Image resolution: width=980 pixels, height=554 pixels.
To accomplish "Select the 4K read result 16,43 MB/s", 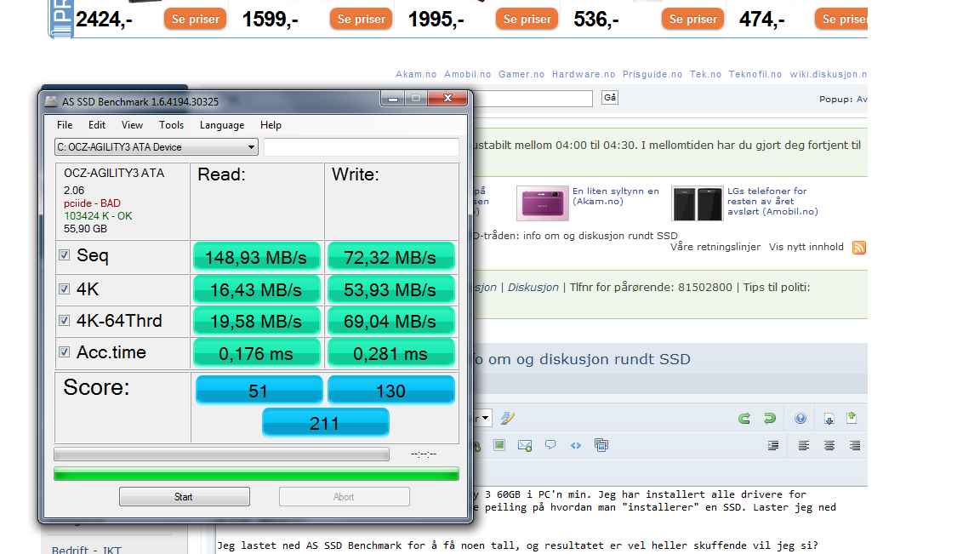I will tap(256, 289).
